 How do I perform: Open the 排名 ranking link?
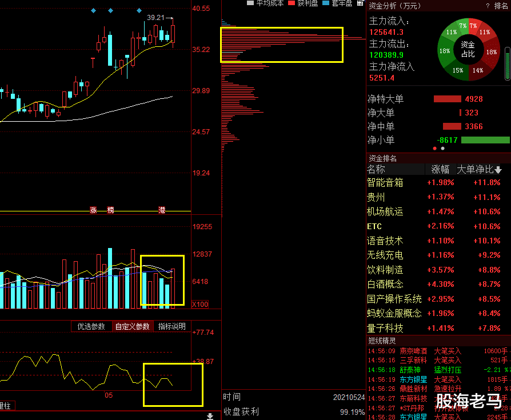[x=501, y=6]
